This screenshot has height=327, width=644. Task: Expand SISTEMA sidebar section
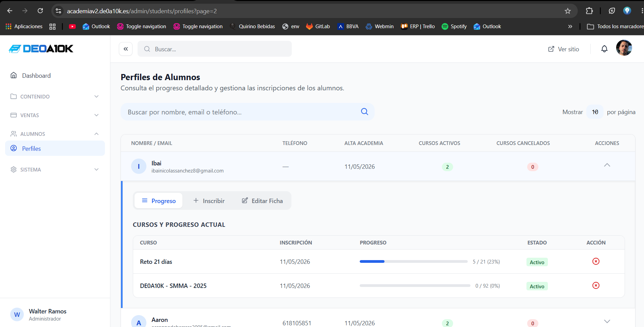point(55,169)
